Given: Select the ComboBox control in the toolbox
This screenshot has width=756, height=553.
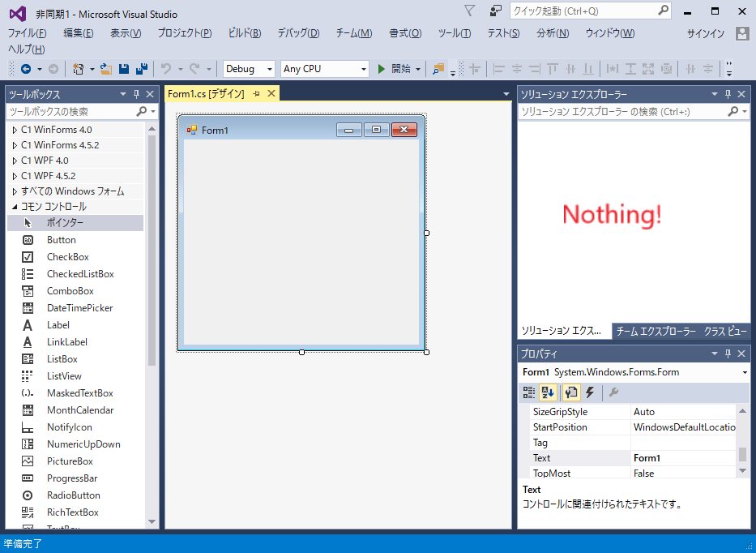Looking at the screenshot, I should (x=75, y=291).
